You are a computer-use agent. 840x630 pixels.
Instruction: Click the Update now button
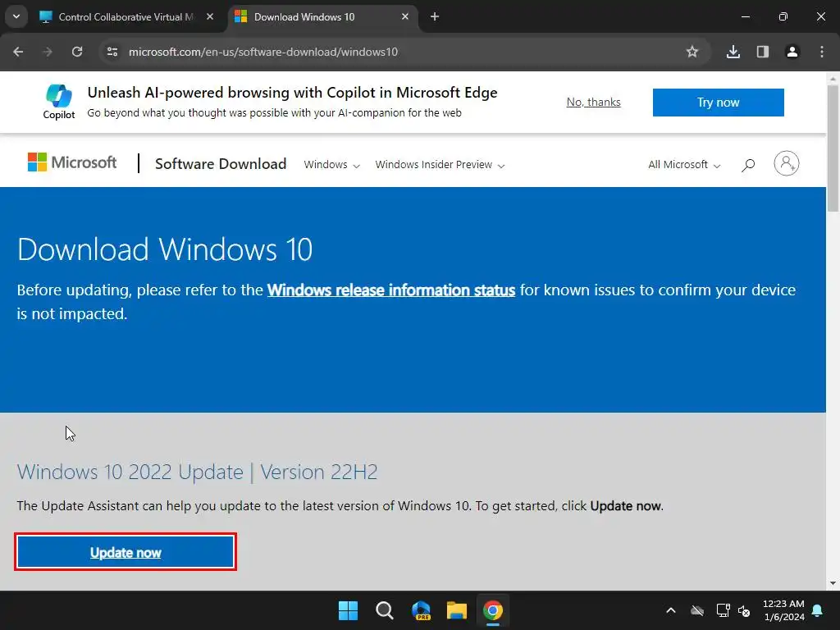(126, 552)
